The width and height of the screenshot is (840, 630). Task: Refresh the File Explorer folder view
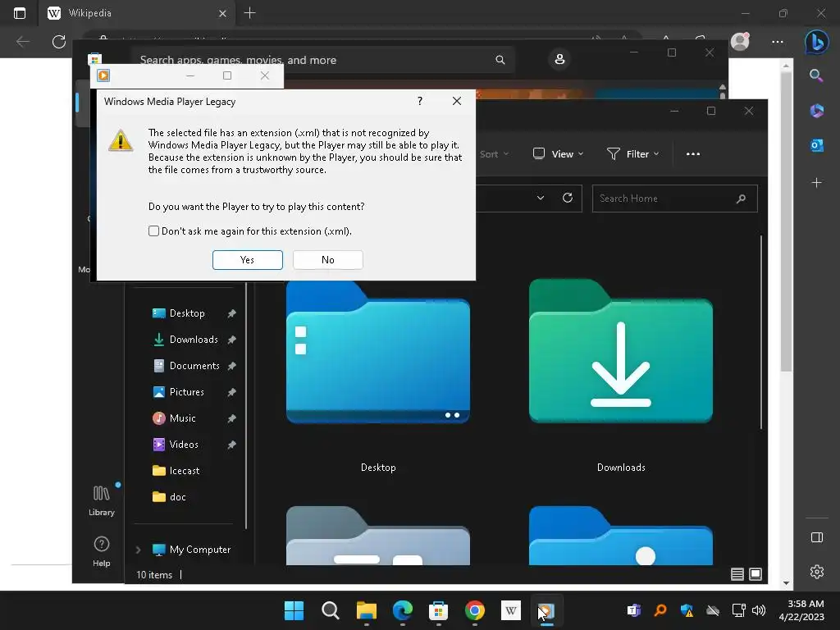pos(568,198)
